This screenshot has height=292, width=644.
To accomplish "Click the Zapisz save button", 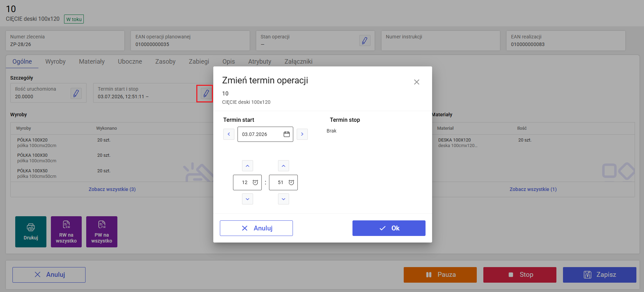I will tap(600, 275).
